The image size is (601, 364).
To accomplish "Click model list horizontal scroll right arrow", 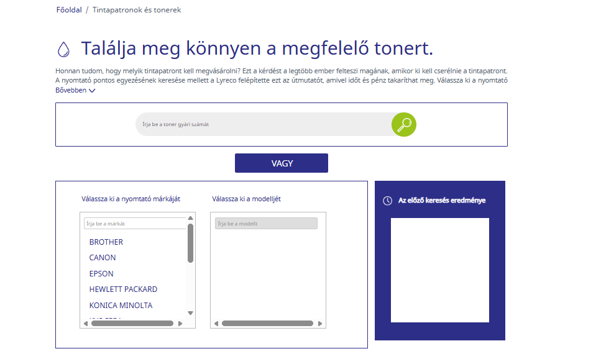I will click(x=320, y=324).
